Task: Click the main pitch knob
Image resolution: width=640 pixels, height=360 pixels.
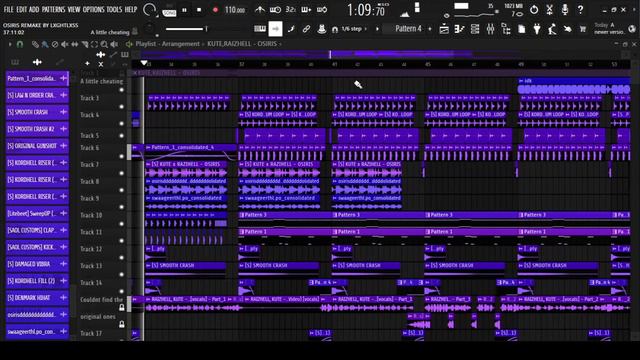Action: pyautogui.click(x=149, y=29)
